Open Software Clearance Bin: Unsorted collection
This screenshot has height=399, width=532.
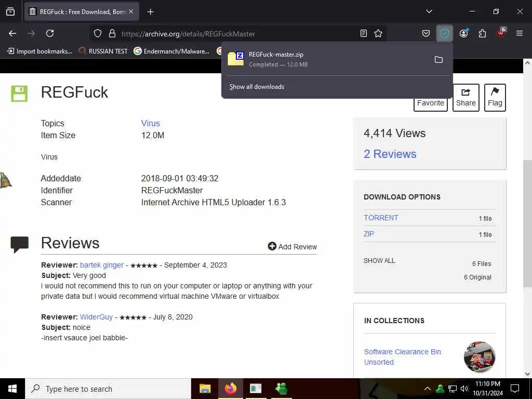[x=403, y=357]
